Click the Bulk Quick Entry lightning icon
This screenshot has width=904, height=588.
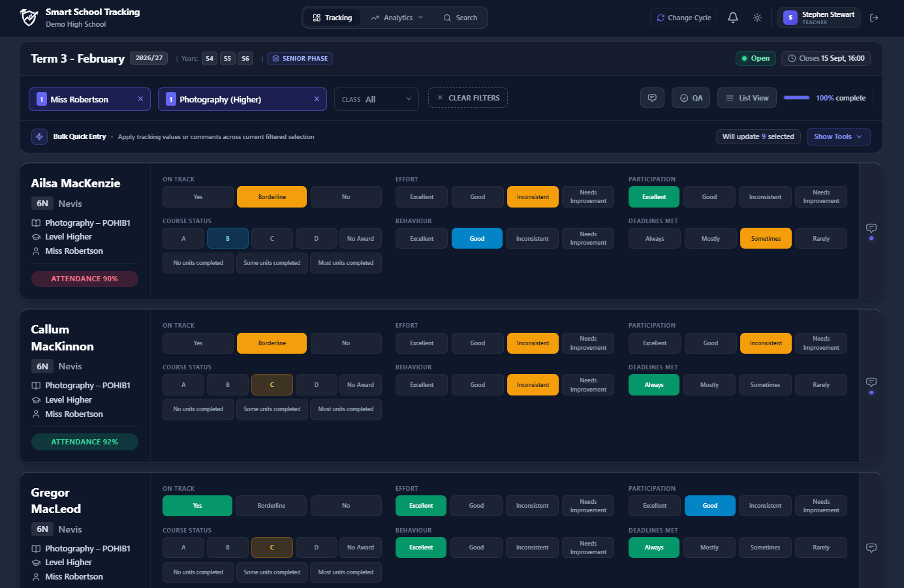(39, 136)
